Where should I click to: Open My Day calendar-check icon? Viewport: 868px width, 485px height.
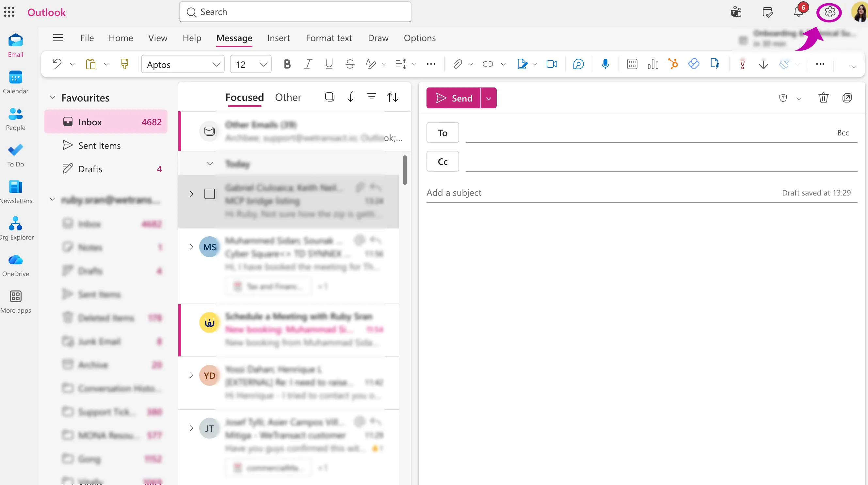click(x=768, y=12)
